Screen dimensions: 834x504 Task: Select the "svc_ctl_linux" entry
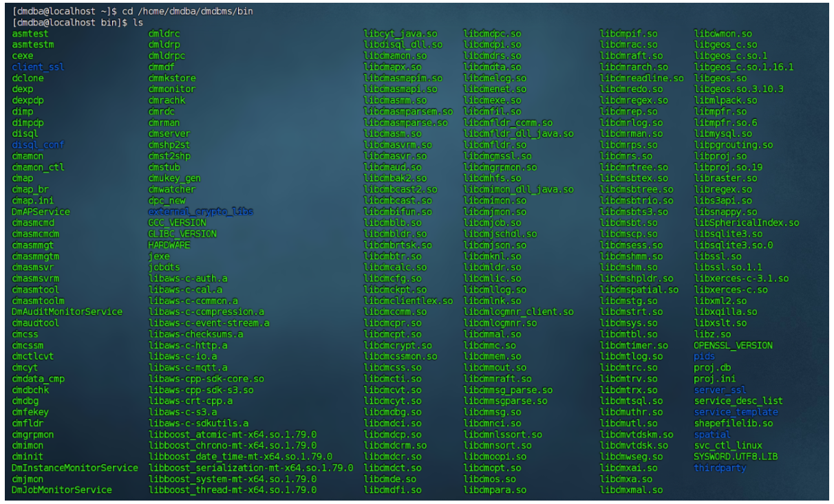click(728, 446)
